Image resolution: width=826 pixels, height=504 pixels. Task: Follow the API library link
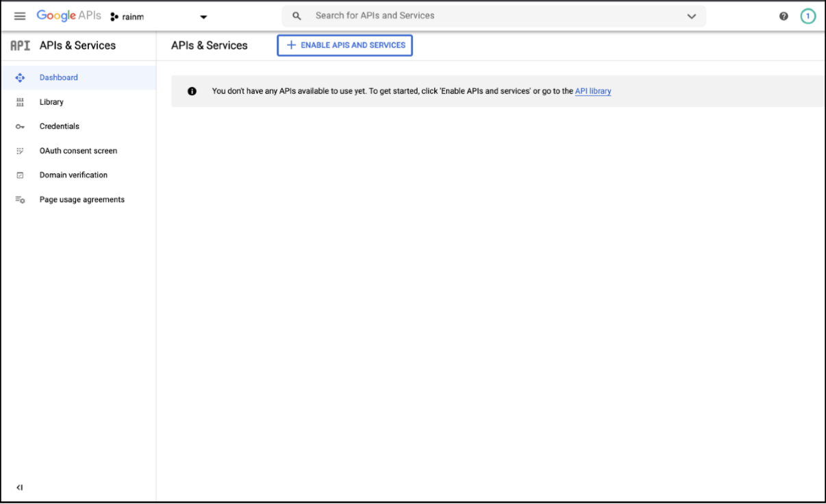point(592,91)
